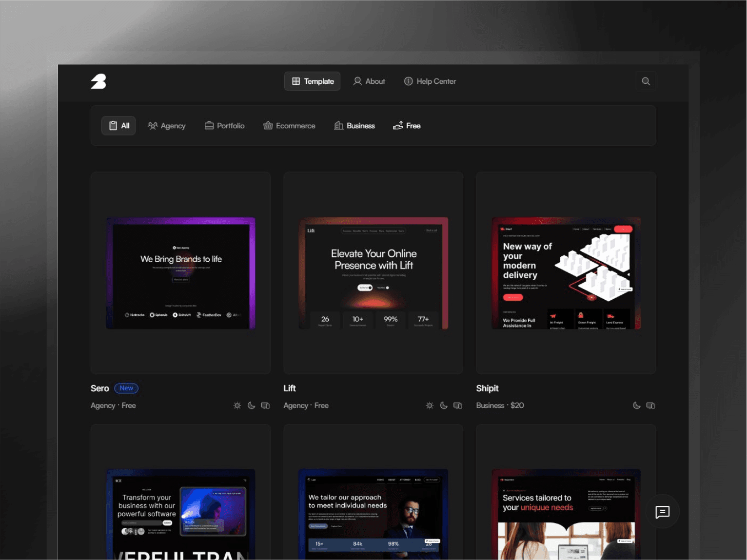Screen dimensions: 747x560
Task: Open the chat message widget
Action: tap(662, 512)
